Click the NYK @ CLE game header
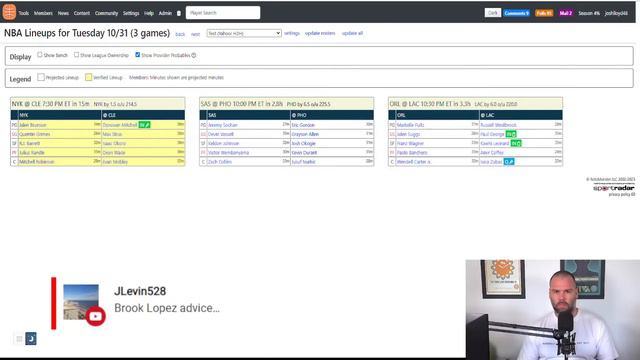This screenshot has height=360, width=640. point(98,104)
